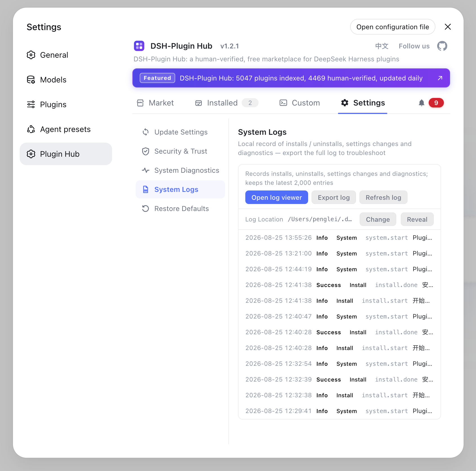Reveal the log file location

[417, 219]
